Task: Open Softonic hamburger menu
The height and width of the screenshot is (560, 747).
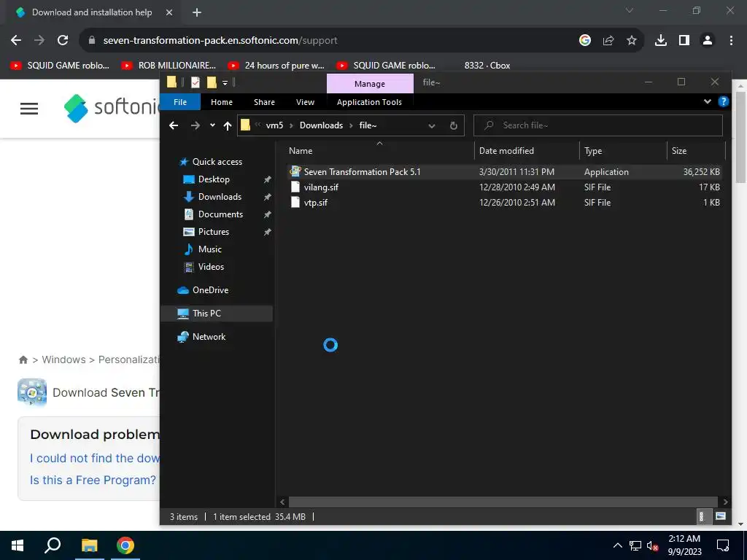Action: tap(29, 109)
